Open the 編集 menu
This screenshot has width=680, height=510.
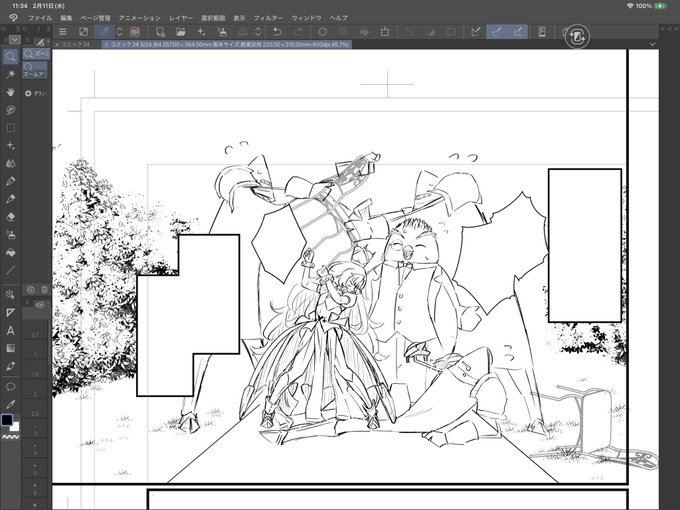[x=66, y=18]
